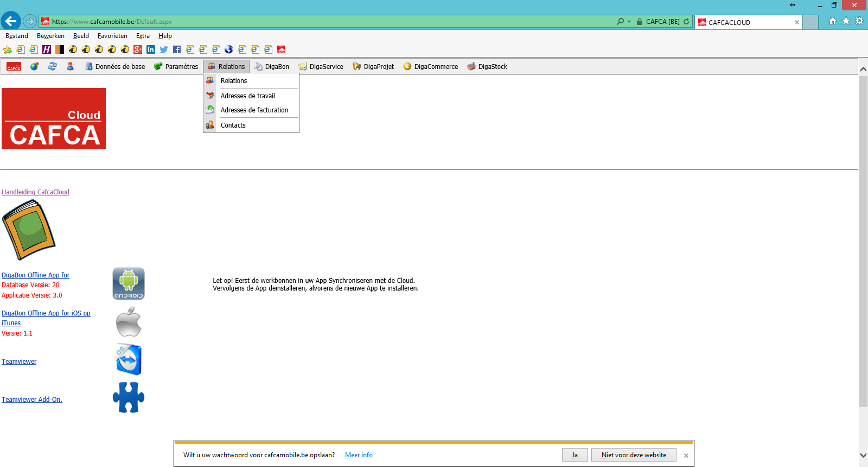Image resolution: width=868 pixels, height=467 pixels.
Task: Open the Bestand menu
Action: [17, 36]
